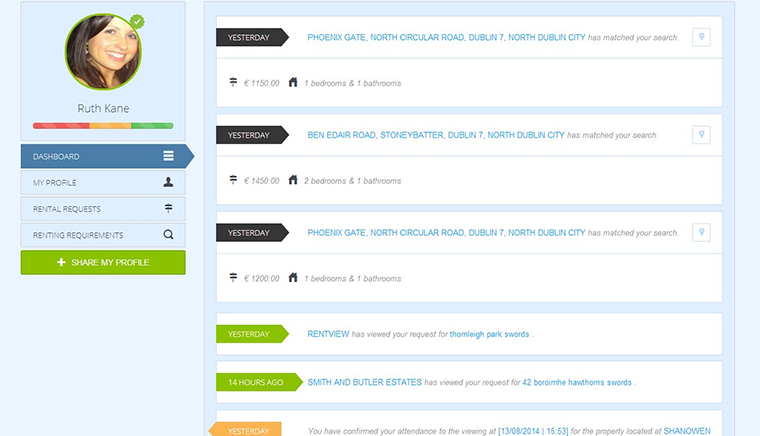Click the Smith and Butler Estates link
The height and width of the screenshot is (436, 760).
(364, 382)
